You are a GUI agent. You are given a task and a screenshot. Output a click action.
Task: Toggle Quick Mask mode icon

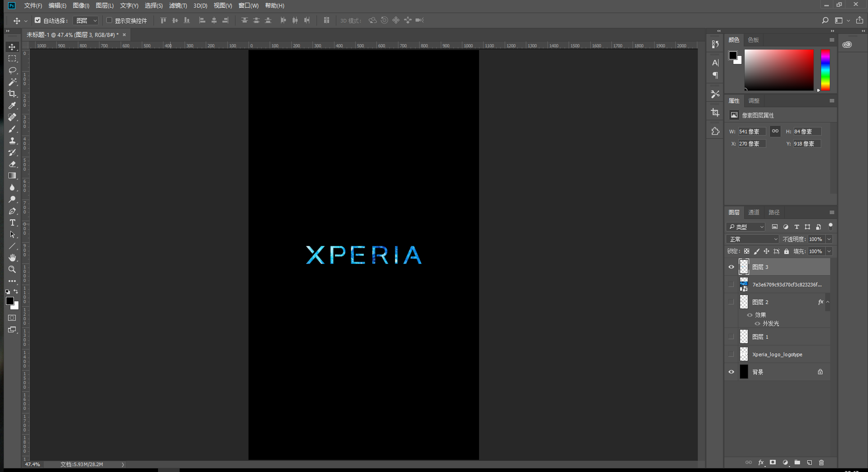12,318
